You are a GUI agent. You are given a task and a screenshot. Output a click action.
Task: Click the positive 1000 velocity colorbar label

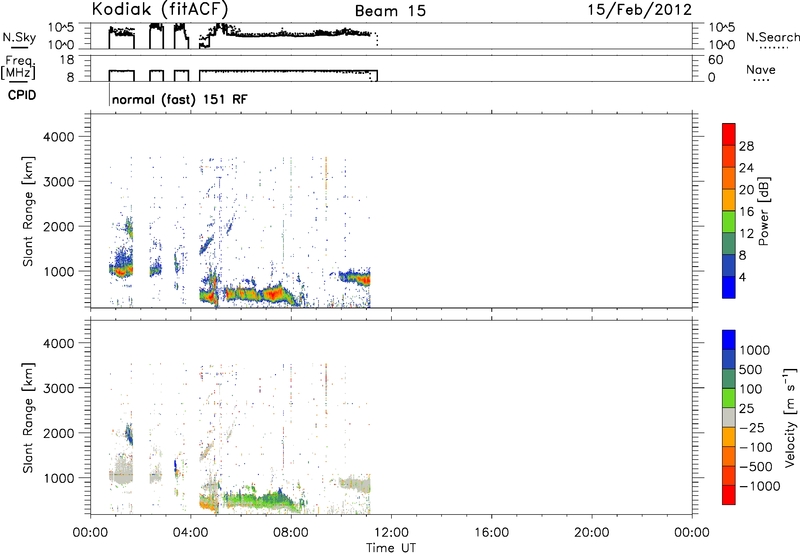coord(755,350)
